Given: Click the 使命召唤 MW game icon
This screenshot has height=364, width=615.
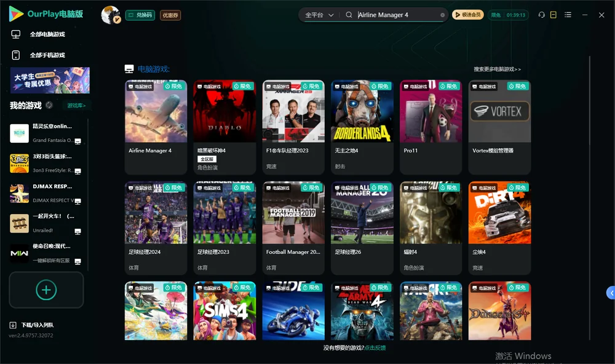Looking at the screenshot, I should [x=19, y=253].
